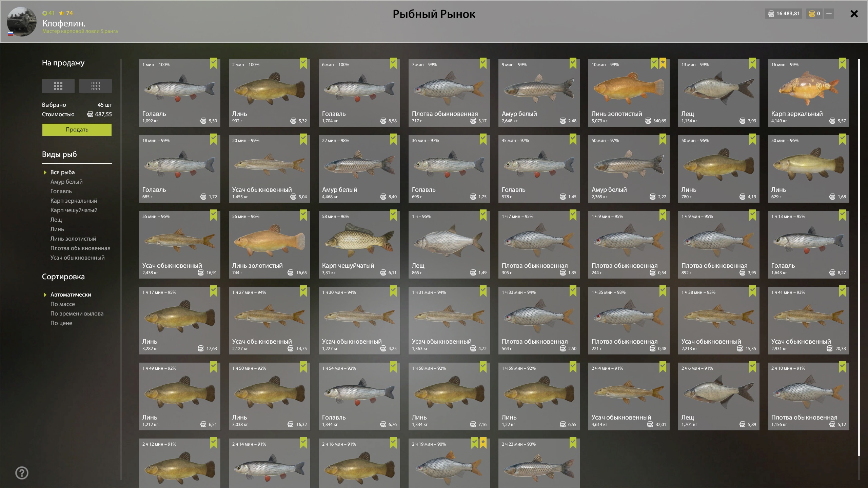Switch to large grid view icon
Screen dimensions: 868x488
[x=58, y=86]
